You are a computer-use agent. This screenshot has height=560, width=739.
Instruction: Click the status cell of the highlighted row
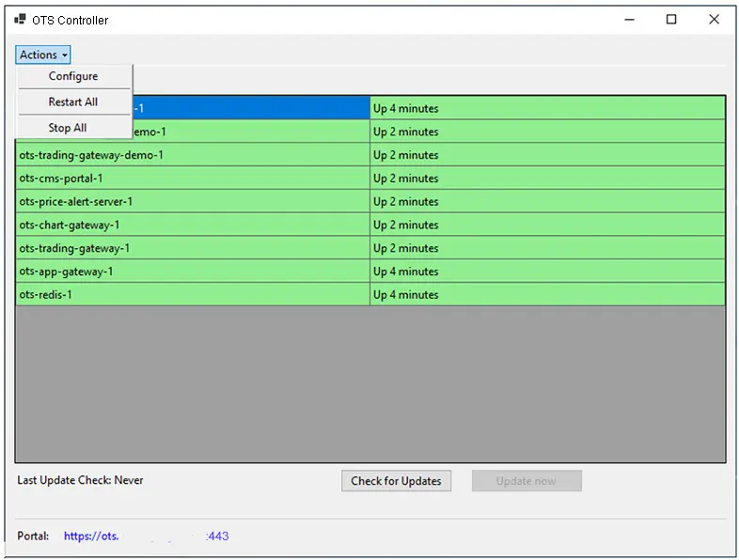click(545, 109)
